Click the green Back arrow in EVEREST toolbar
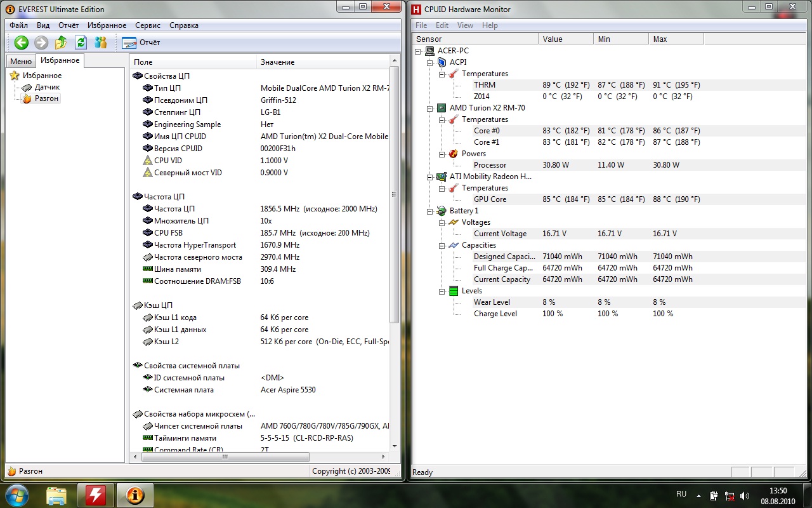This screenshot has height=508, width=812. [22, 43]
